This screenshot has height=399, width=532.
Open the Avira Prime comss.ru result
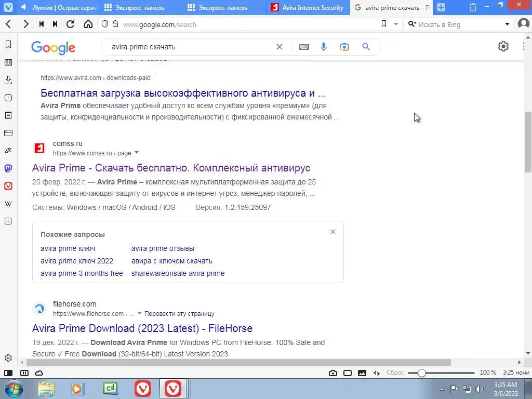point(171,168)
